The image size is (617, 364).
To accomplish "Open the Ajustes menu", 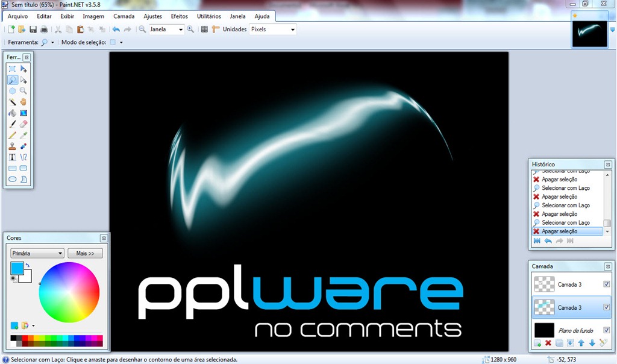I will (152, 16).
